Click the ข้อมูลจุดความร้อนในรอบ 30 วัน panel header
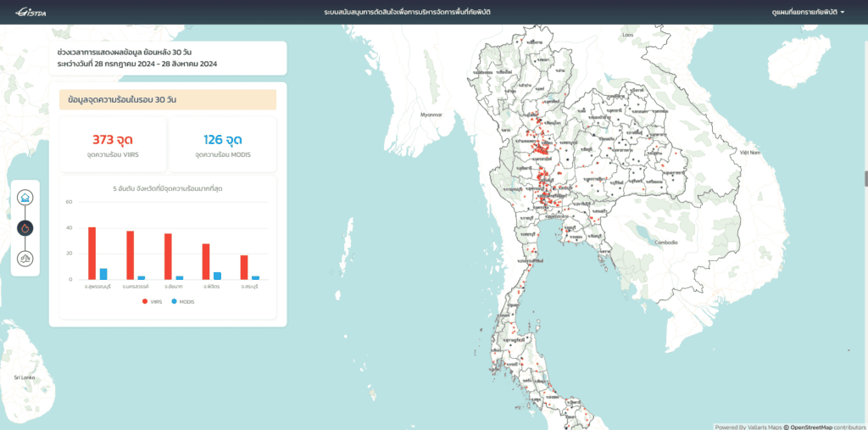 tap(167, 100)
